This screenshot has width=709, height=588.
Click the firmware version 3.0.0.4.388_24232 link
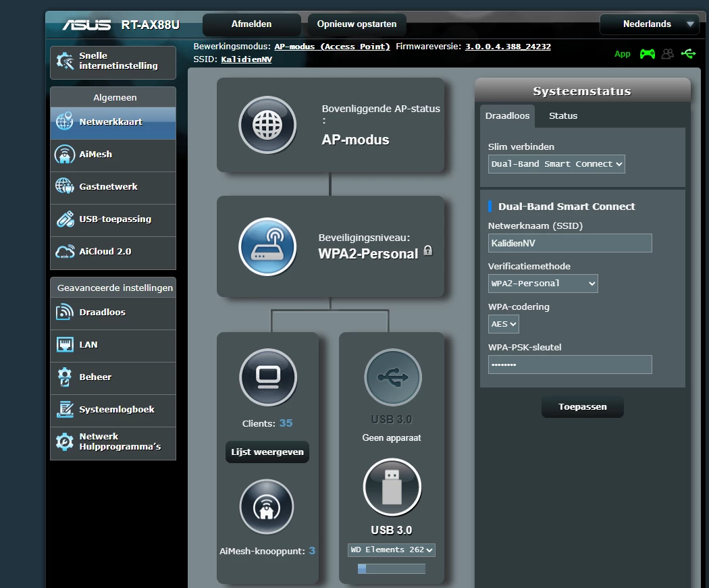[508, 47]
